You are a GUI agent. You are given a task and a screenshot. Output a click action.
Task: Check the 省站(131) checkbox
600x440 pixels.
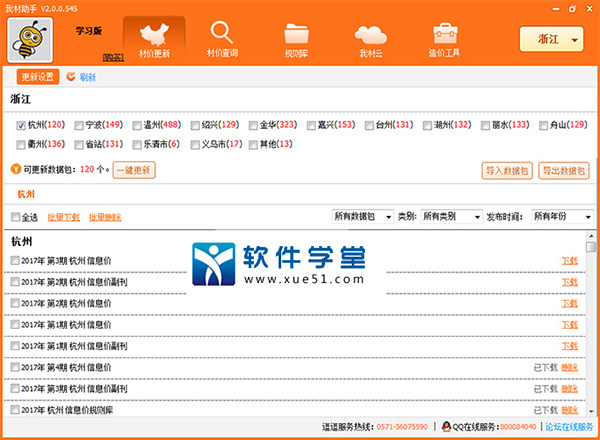[x=79, y=145]
